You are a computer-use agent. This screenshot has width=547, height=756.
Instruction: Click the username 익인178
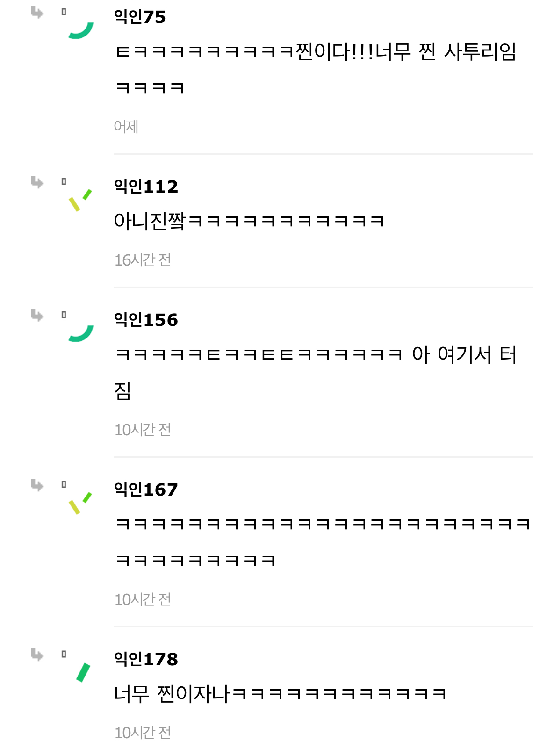(146, 660)
